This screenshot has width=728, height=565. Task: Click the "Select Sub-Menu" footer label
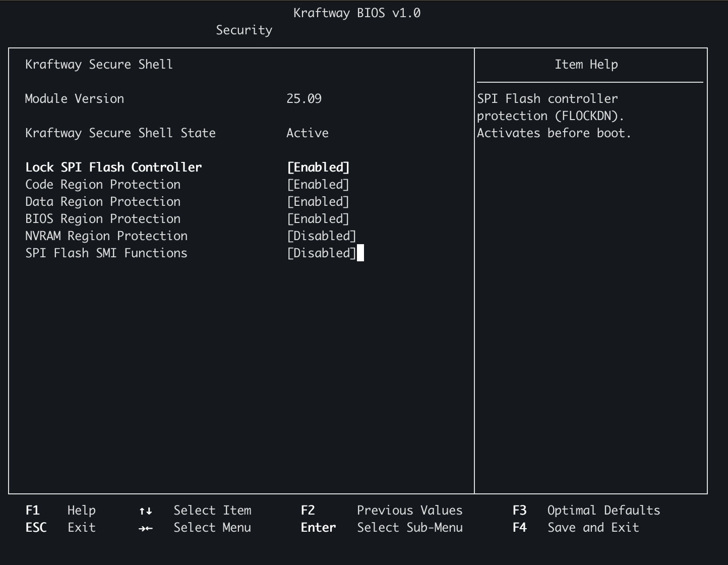click(x=410, y=528)
